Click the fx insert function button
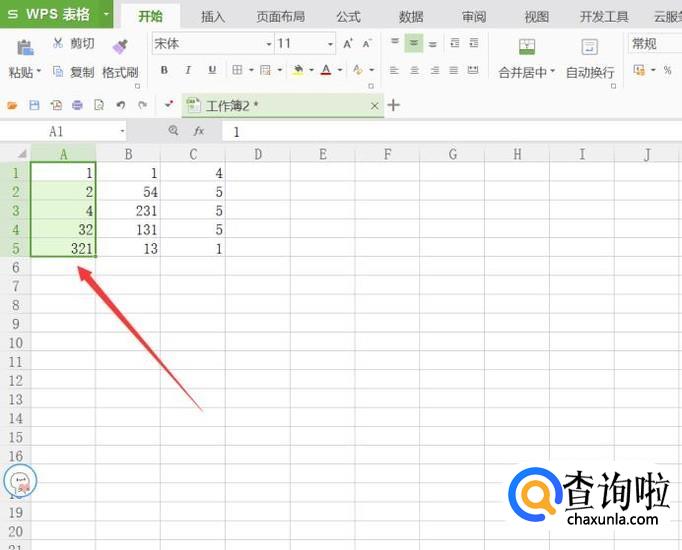The image size is (682, 550). point(199,131)
